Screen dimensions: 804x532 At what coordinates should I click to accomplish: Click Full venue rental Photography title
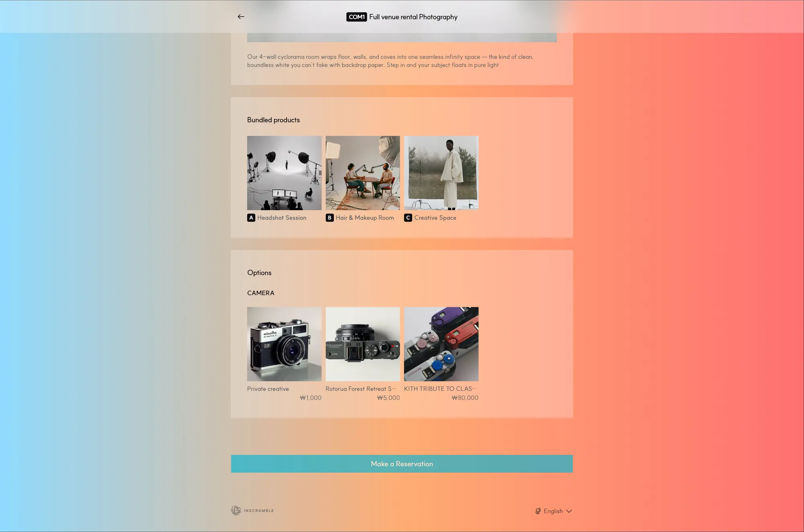413,17
